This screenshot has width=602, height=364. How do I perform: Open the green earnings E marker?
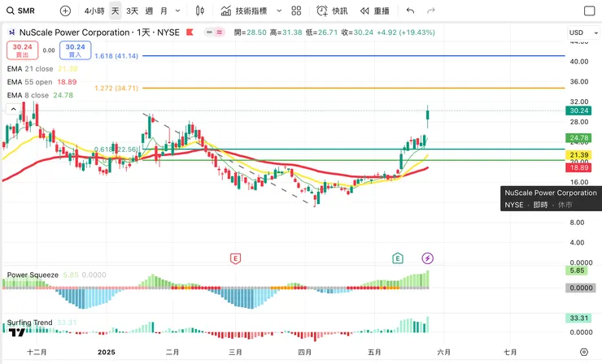[x=398, y=258]
